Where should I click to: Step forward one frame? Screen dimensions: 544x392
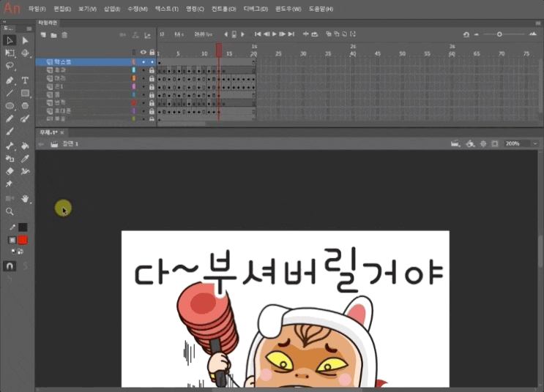[x=283, y=34]
